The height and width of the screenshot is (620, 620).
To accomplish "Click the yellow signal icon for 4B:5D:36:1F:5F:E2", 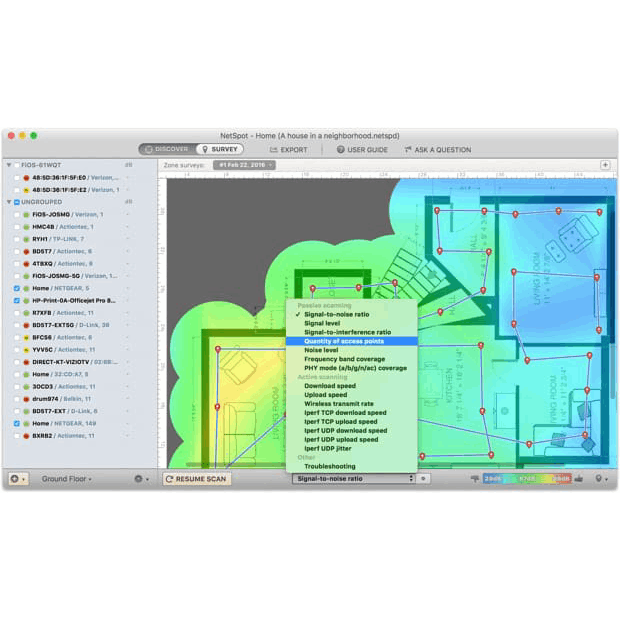I will tap(26, 190).
